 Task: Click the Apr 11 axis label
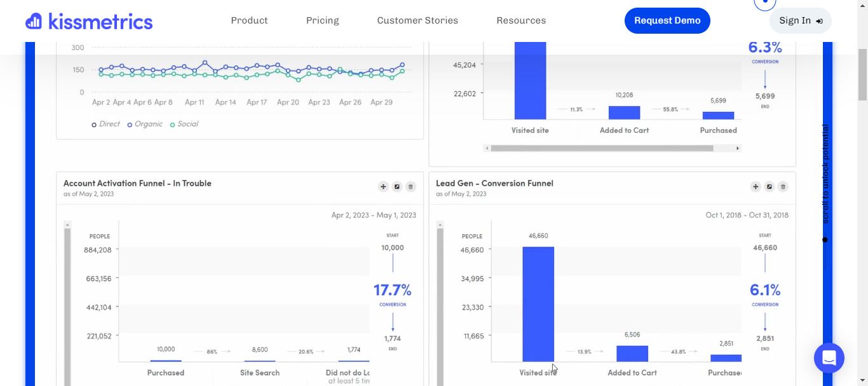click(194, 102)
